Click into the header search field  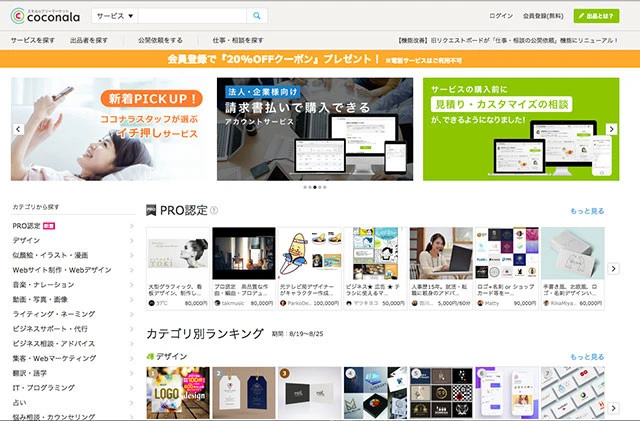[192, 16]
